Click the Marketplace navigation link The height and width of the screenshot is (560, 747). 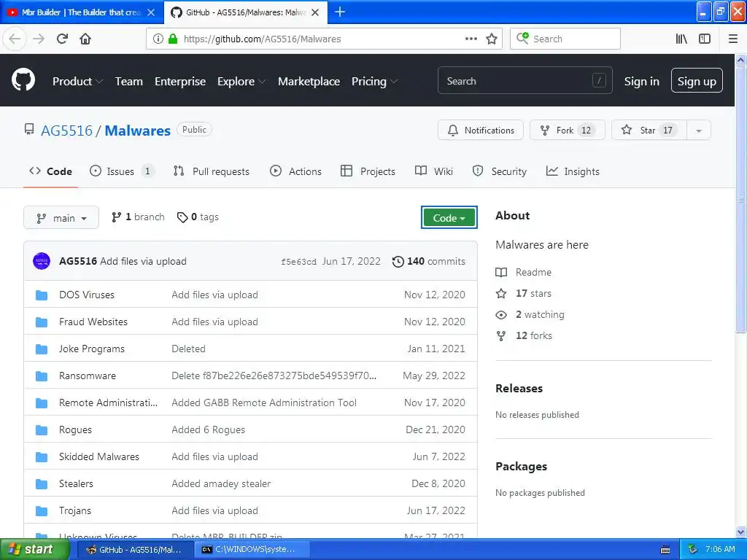pos(309,82)
